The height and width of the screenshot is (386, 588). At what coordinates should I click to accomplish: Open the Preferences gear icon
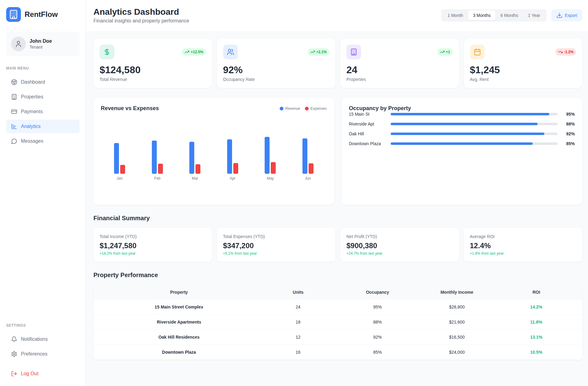(14, 354)
